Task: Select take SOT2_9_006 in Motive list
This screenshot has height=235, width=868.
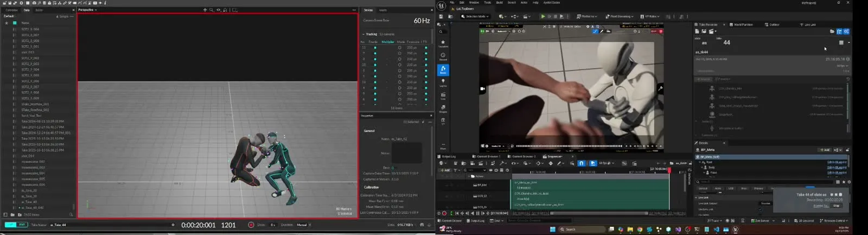Action: (30, 81)
